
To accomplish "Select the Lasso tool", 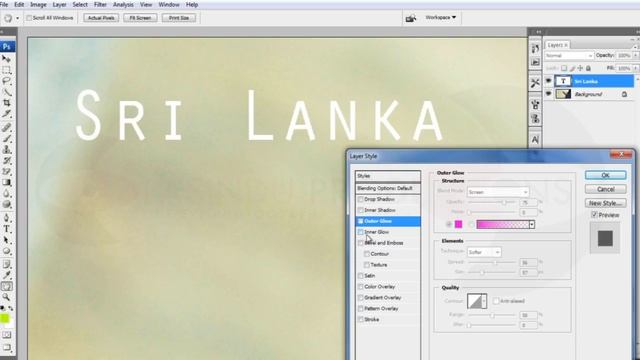I will pos(6,81).
